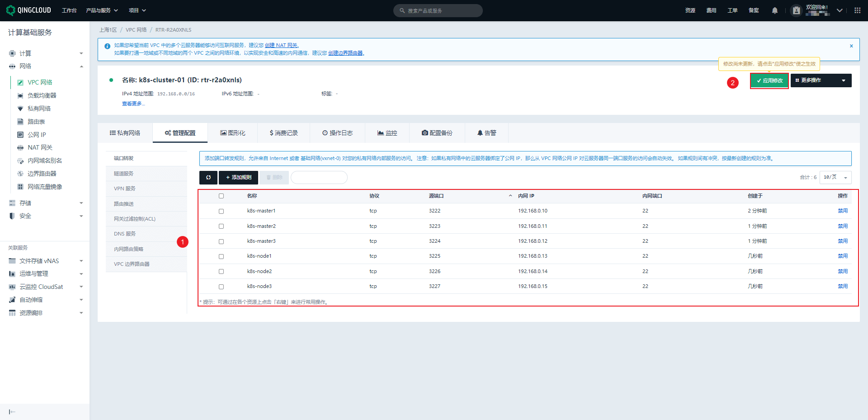Viewport: 868px width, 420px height.
Task: Click the refresh rules icon button
Action: 208,178
